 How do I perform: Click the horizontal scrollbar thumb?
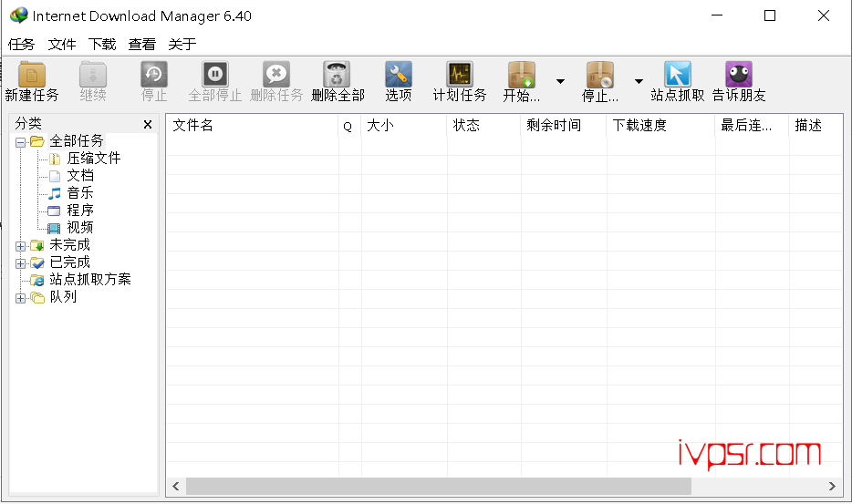pos(439,486)
